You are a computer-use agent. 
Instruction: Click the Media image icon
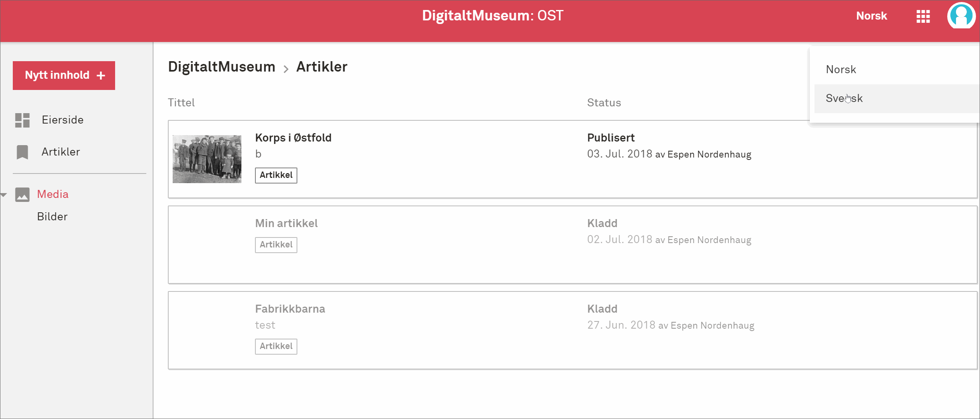click(22, 195)
